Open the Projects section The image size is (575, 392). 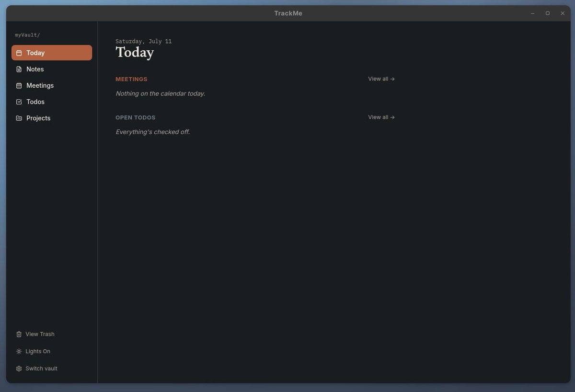click(52, 118)
